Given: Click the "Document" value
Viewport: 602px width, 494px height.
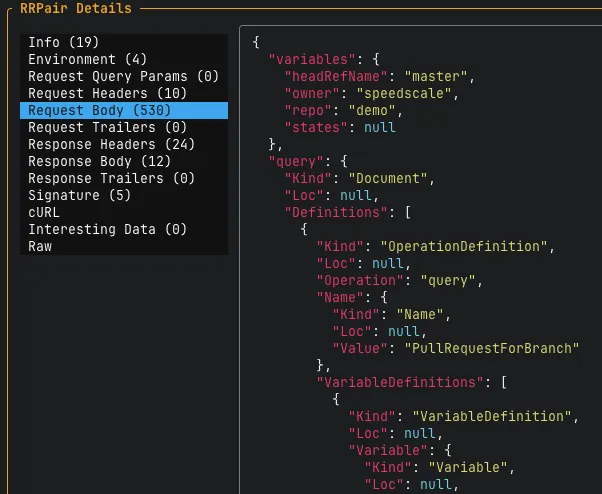Looking at the screenshot, I should pyautogui.click(x=388, y=178).
